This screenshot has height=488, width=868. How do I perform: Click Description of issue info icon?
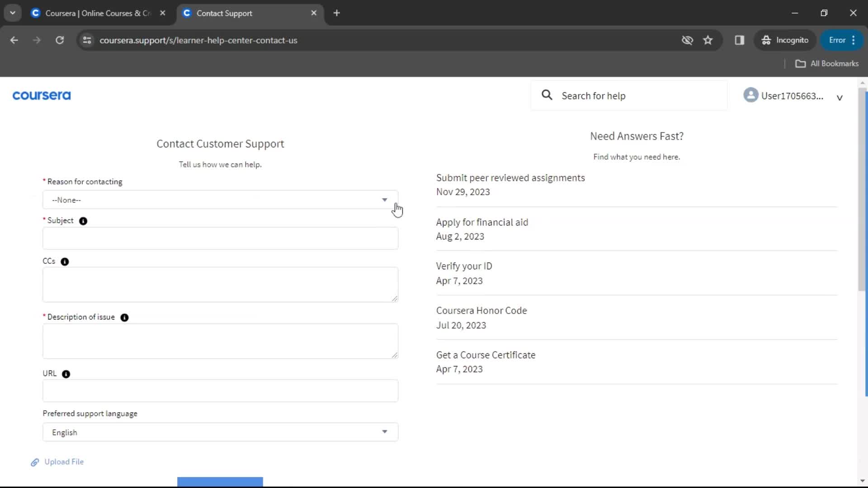124,318
